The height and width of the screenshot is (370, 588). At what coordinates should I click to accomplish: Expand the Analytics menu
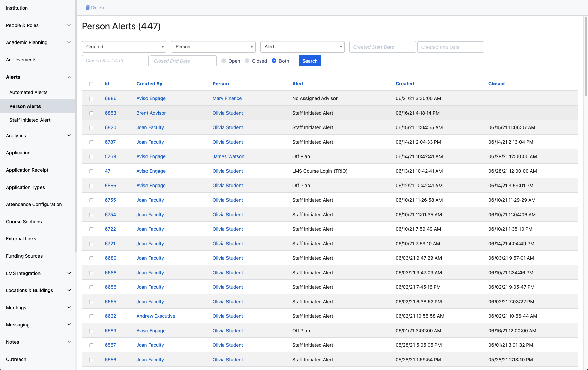click(69, 136)
